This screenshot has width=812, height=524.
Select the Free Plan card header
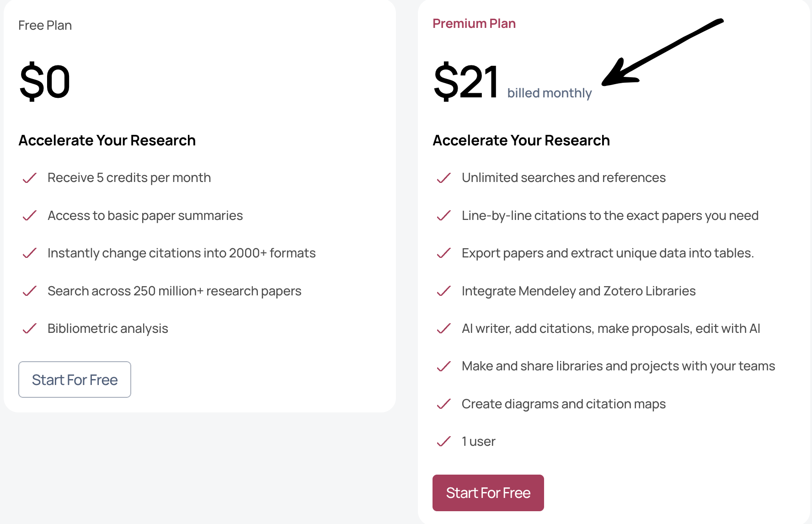45,25
